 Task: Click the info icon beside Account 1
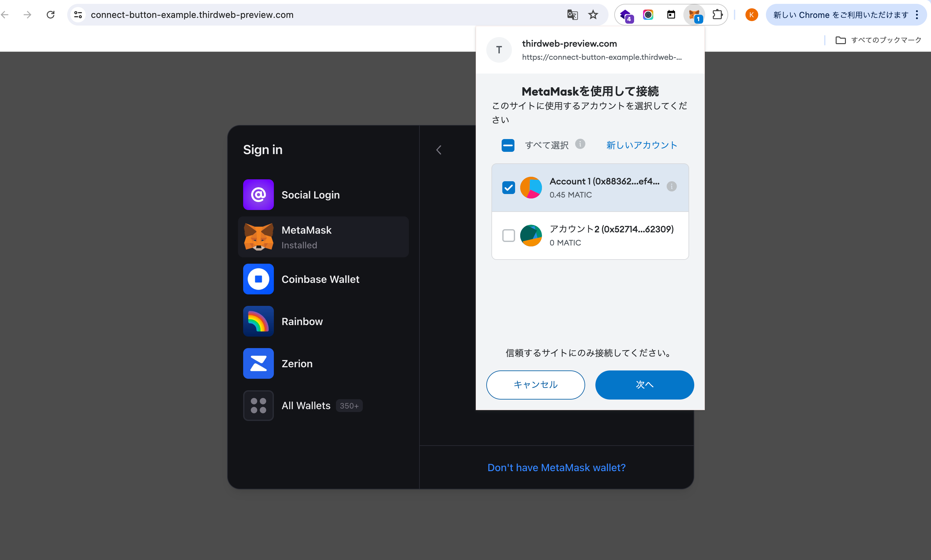(x=671, y=186)
